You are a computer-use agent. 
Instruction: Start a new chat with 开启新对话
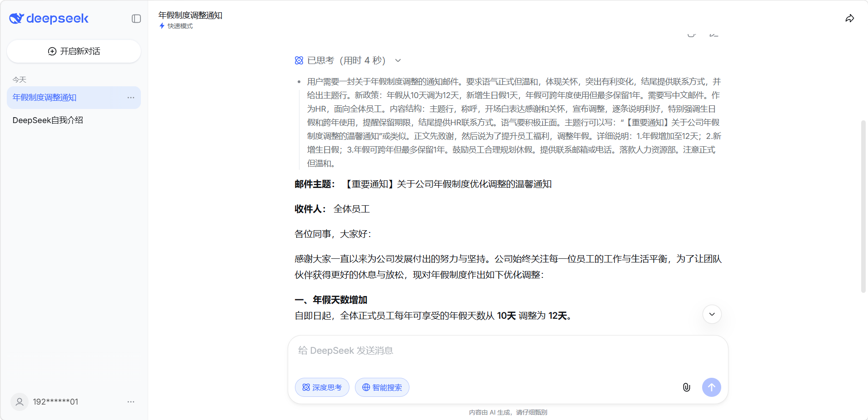pos(74,51)
